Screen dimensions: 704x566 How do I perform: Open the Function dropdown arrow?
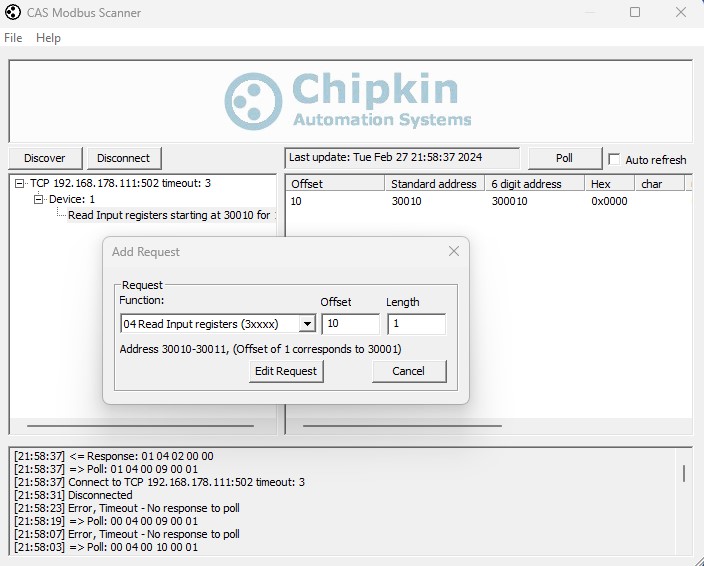(x=307, y=324)
